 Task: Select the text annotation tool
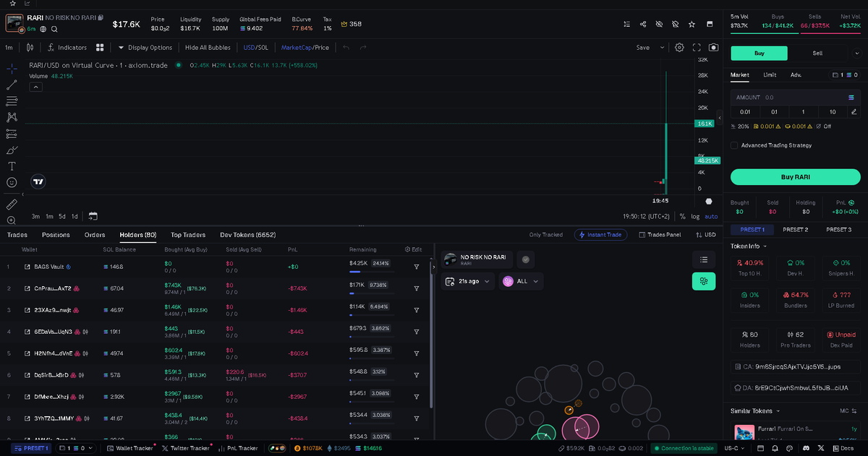pos(12,166)
